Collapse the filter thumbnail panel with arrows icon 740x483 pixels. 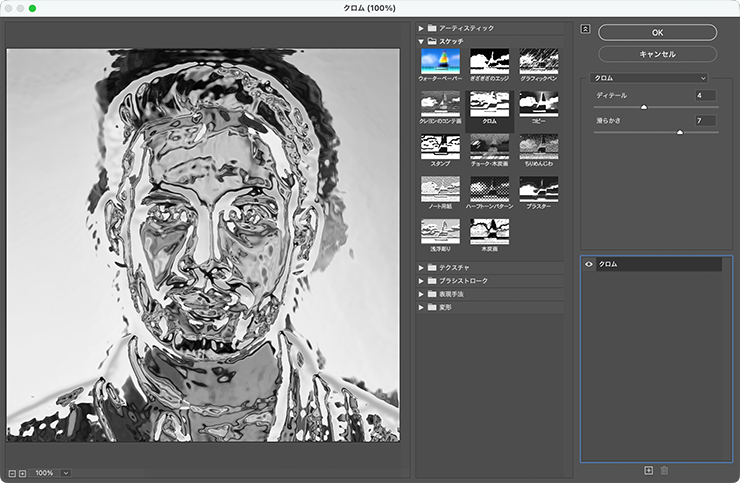click(585, 29)
